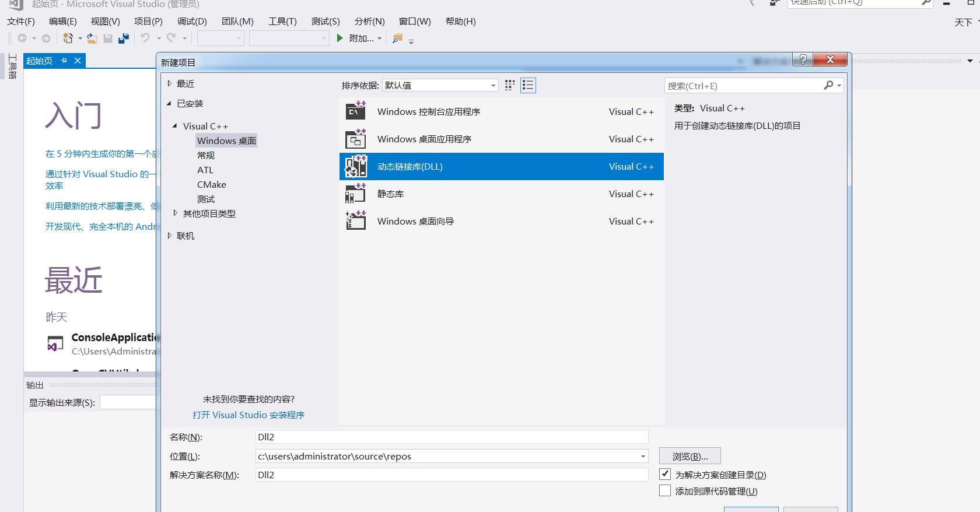980x512 pixels.
Task: Click the Windows Desktop Application template icon
Action: pyautogui.click(x=356, y=139)
